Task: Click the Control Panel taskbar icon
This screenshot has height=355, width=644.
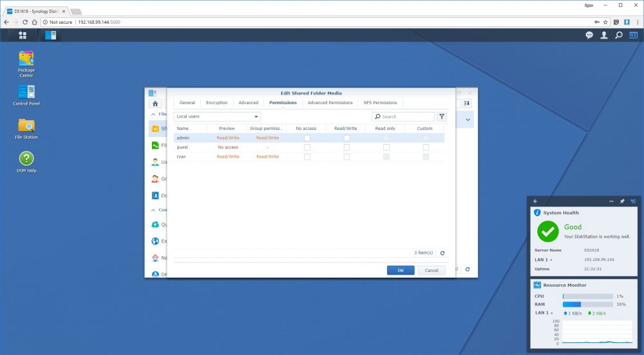Action: (x=50, y=35)
